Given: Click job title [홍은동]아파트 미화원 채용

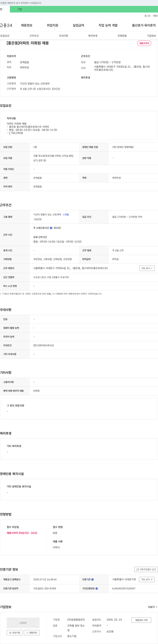Looking at the screenshot, I should tap(28, 43).
